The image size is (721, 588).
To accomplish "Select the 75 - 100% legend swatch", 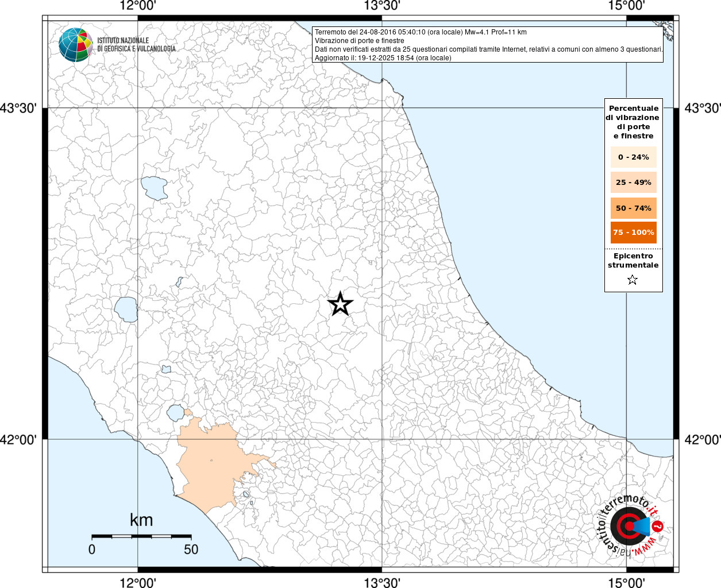I will tap(633, 233).
